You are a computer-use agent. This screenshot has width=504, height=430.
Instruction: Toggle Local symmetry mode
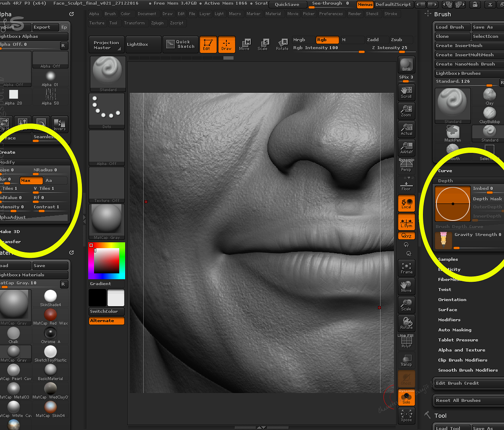tap(406, 203)
